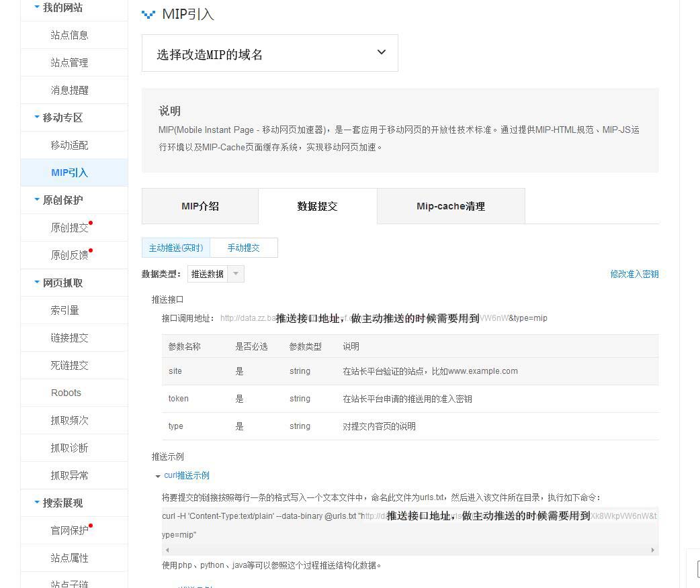Open 抓取异常 in the sidebar
This screenshot has width=700, height=588.
(69, 476)
